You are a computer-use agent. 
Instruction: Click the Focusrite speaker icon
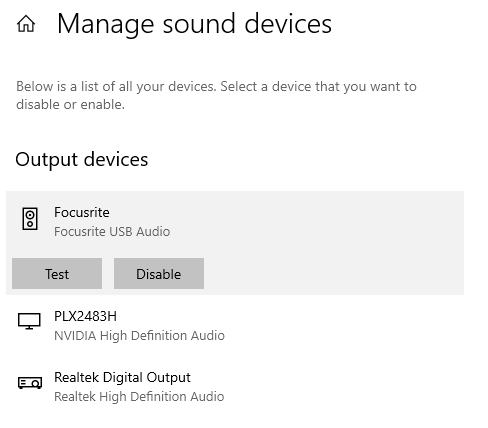[30, 219]
